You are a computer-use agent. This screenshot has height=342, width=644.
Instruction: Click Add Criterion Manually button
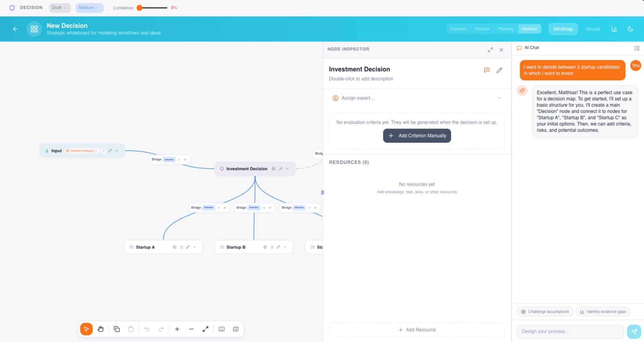click(x=417, y=136)
